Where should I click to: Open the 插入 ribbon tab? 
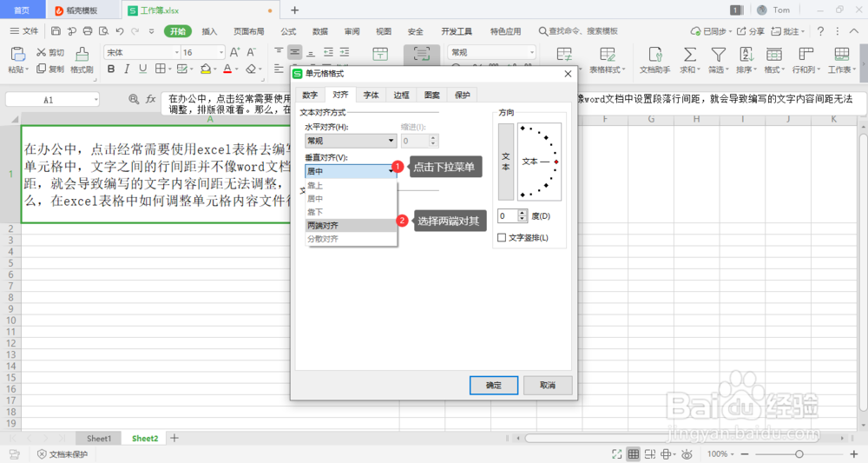[x=209, y=31]
